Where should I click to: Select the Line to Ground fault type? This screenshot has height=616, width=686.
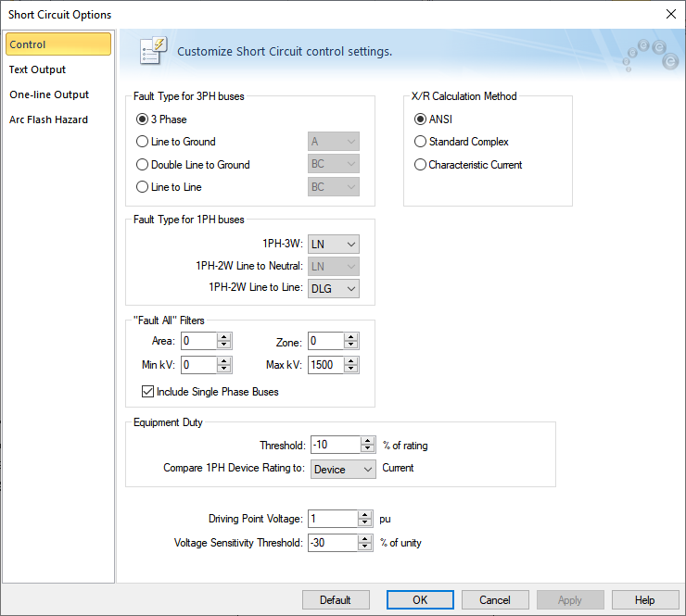click(142, 142)
